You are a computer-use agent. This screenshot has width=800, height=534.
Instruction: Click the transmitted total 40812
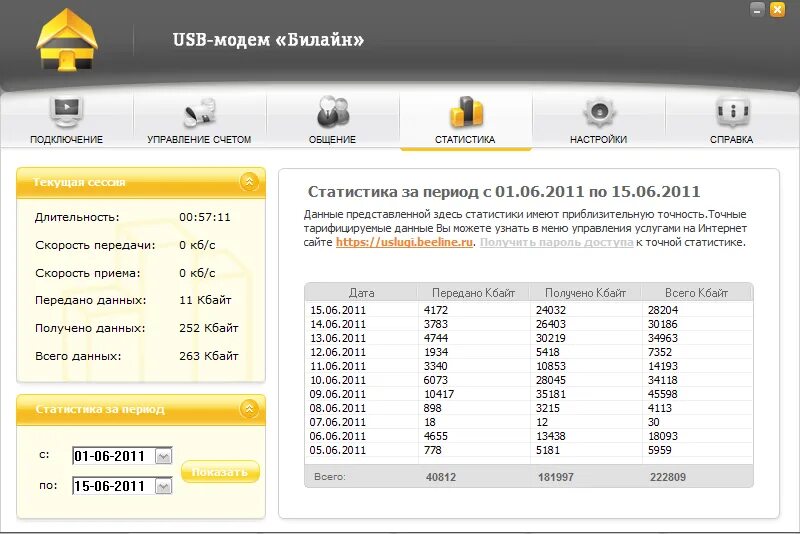[x=441, y=477]
